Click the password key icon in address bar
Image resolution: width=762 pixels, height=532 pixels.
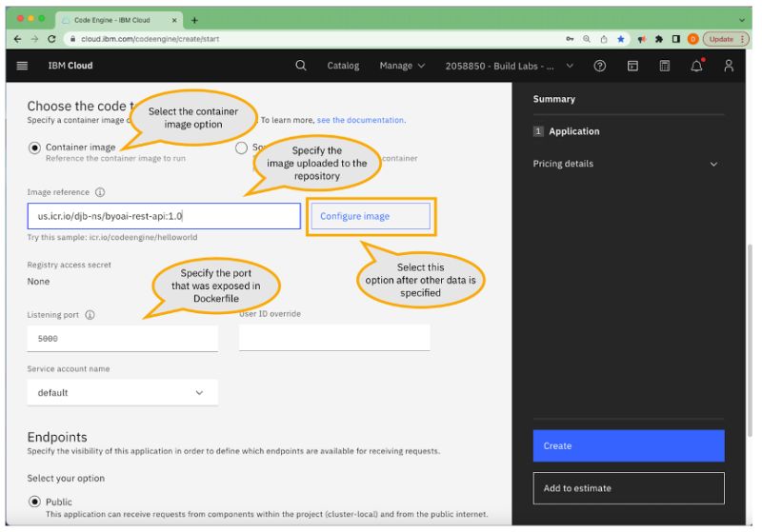click(x=570, y=39)
